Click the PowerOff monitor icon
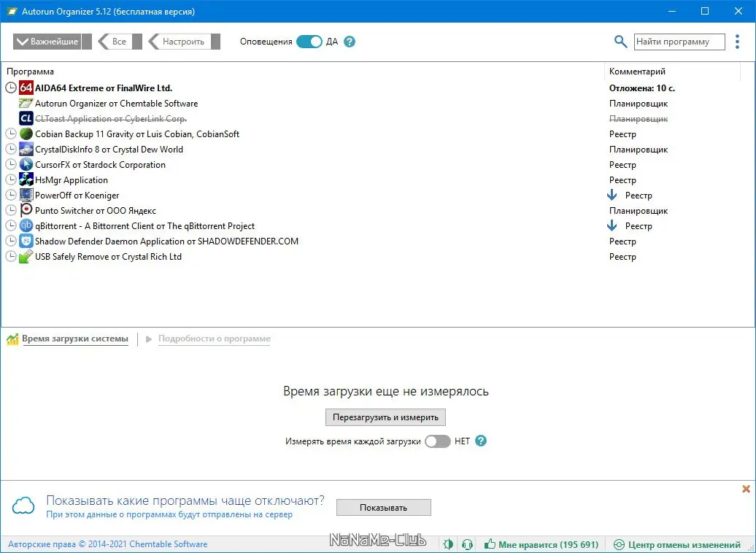The width and height of the screenshot is (756, 553). (x=26, y=196)
